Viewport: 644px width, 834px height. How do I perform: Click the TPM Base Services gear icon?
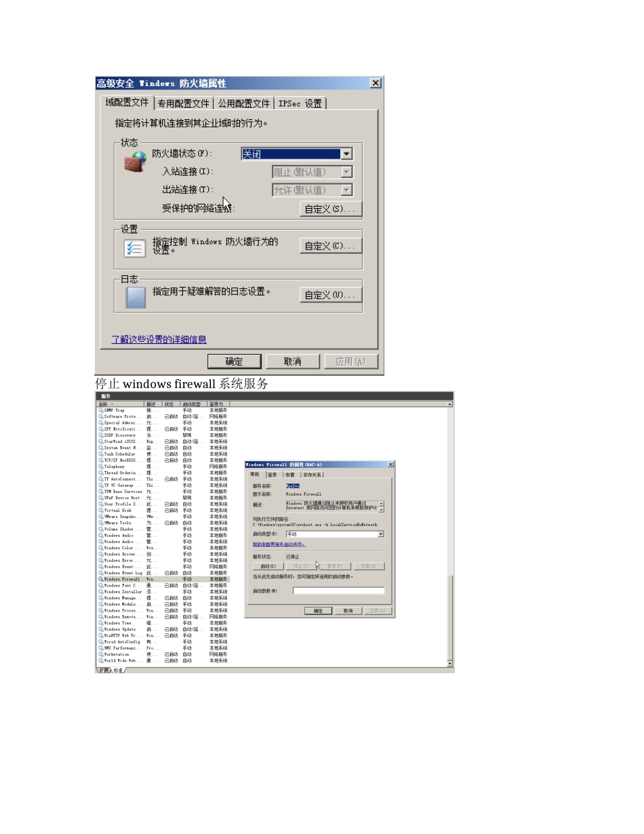point(100,492)
